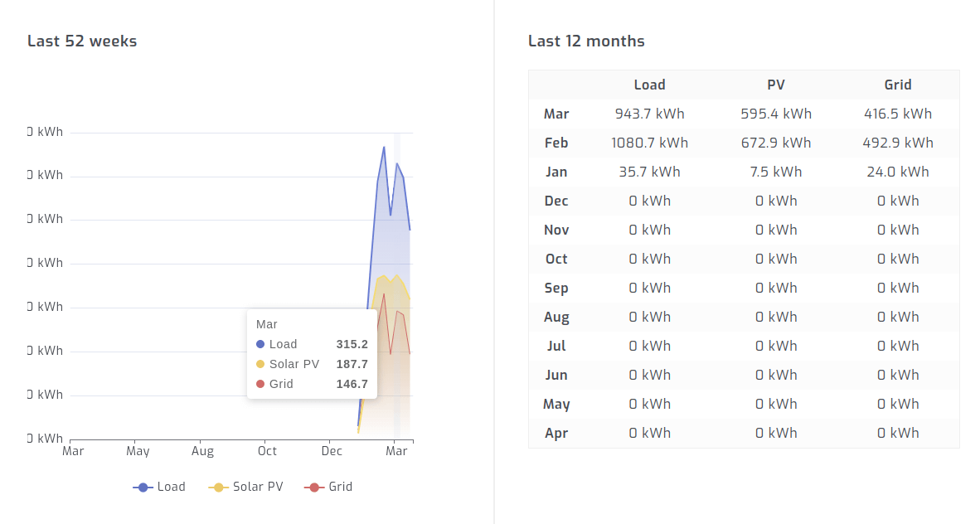Sort the table by the Load column header
The width and height of the screenshot is (980, 524).
tap(650, 85)
